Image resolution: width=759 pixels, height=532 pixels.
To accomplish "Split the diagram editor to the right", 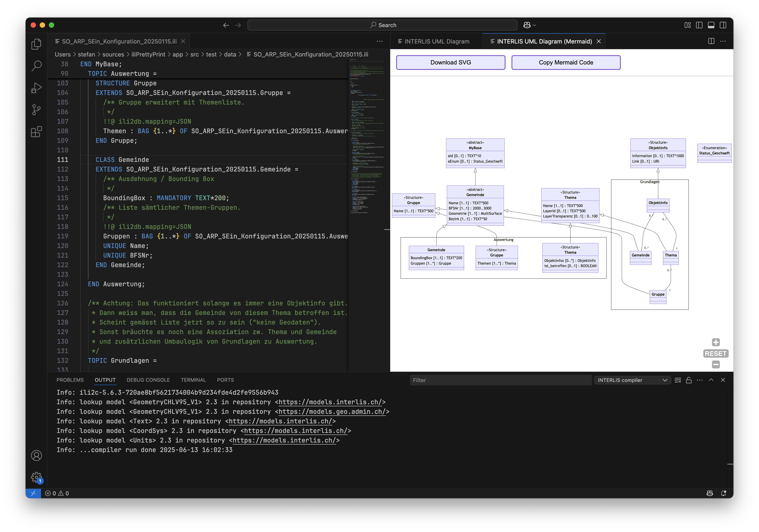I will [x=711, y=41].
